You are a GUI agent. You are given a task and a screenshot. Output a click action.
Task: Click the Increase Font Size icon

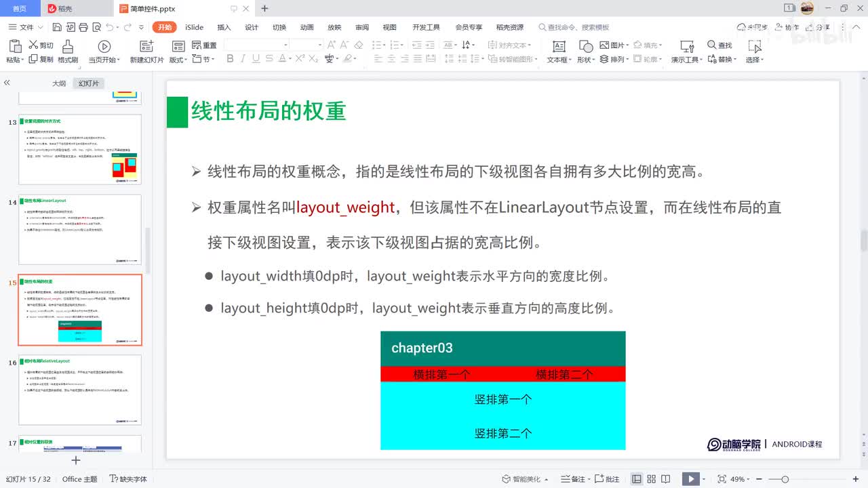332,45
